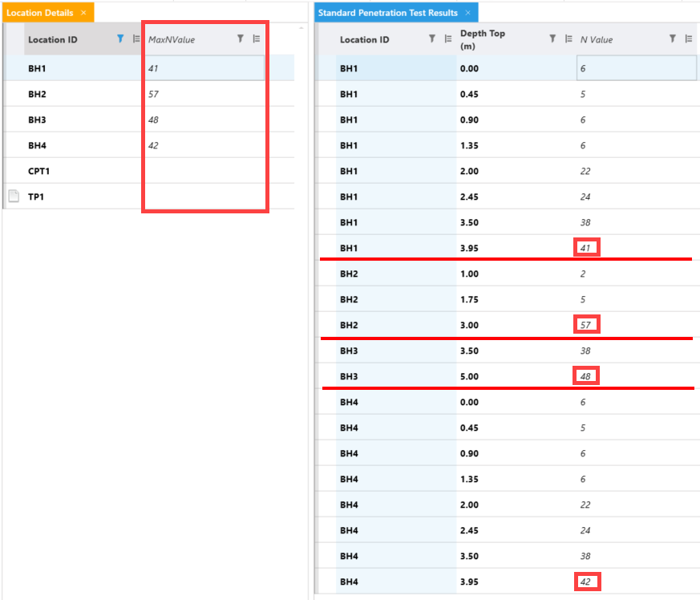Open column menu for Location ID in Location Details

[136, 39]
